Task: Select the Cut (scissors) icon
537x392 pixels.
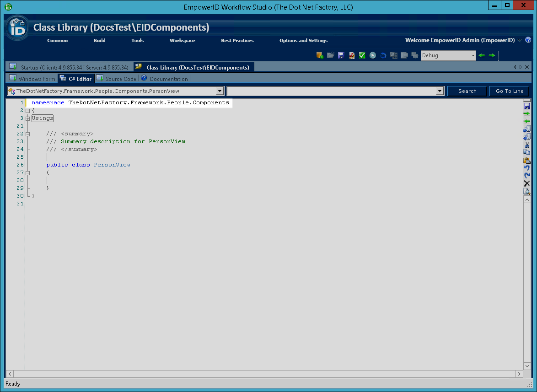Action: click(526, 145)
